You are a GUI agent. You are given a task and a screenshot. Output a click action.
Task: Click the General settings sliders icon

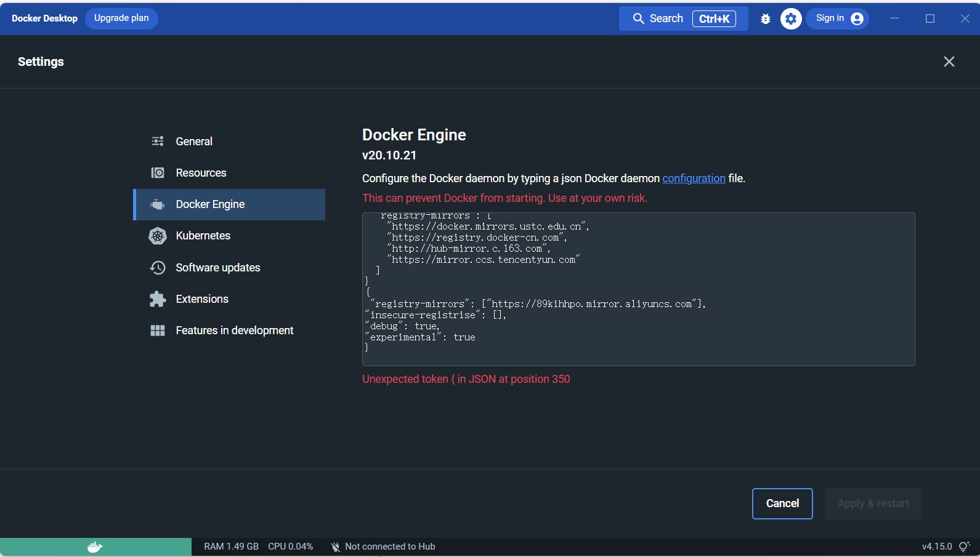pos(158,142)
